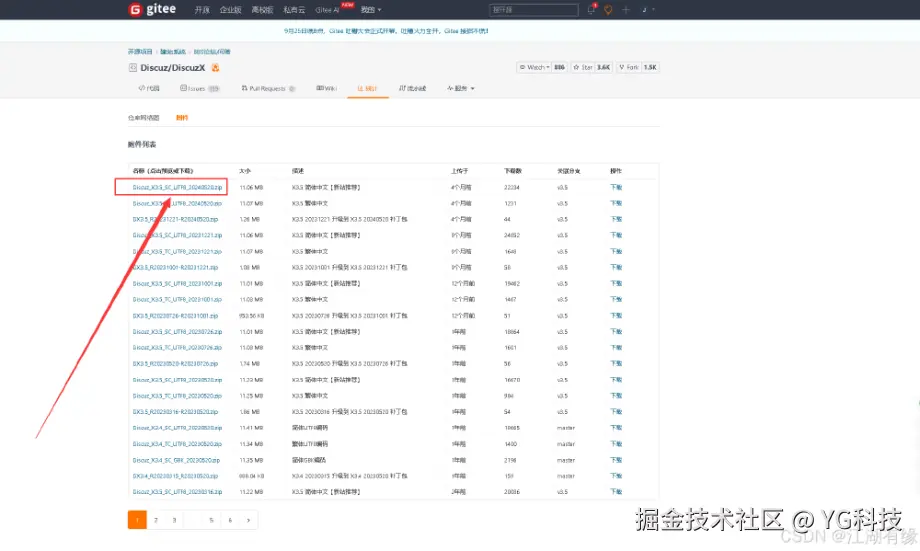Screen dimensions: 920x551
Task: Click the 开源项目 breadcrumb link
Action: [x=140, y=52]
